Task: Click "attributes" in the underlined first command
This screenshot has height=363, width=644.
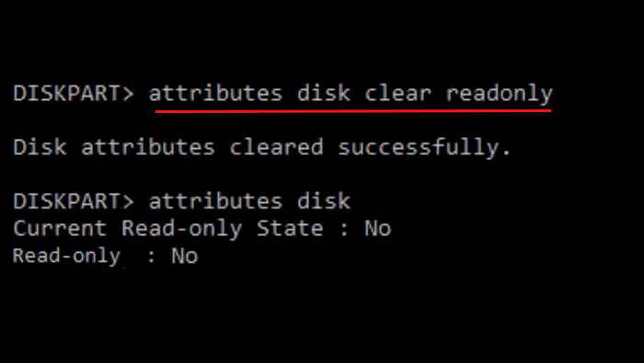Action: 215,94
